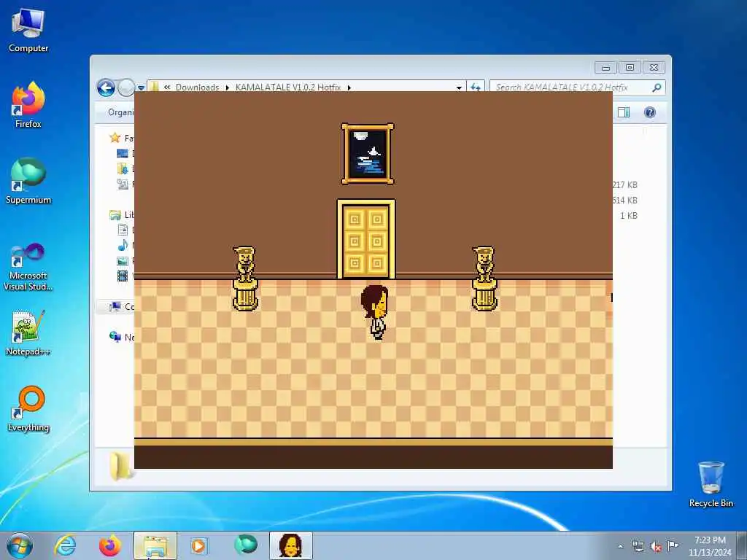Open the Organize menu in Explorer

pyautogui.click(x=121, y=112)
